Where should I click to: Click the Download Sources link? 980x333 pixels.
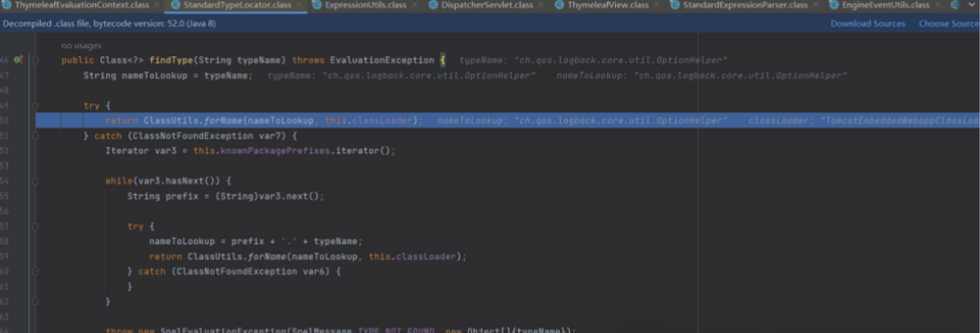tap(868, 24)
